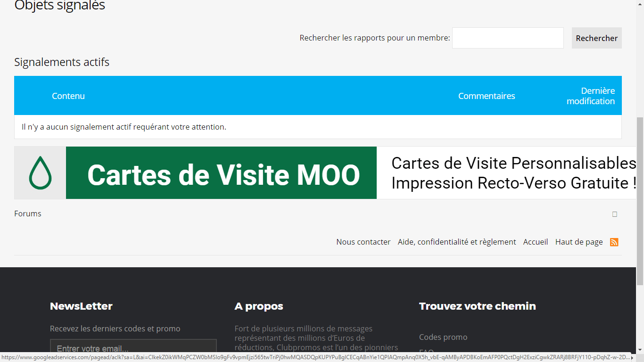
Task: Open the Forums breadcrumb link
Action: [x=28, y=214]
